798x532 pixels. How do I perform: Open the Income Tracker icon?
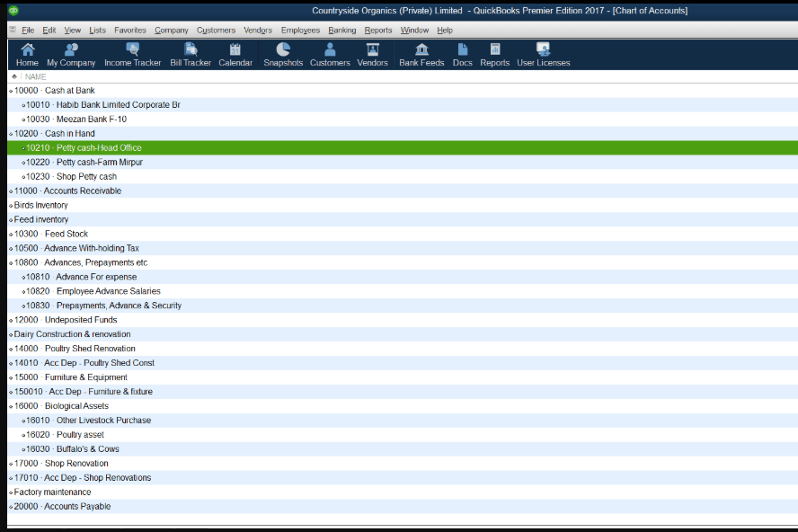[132, 55]
